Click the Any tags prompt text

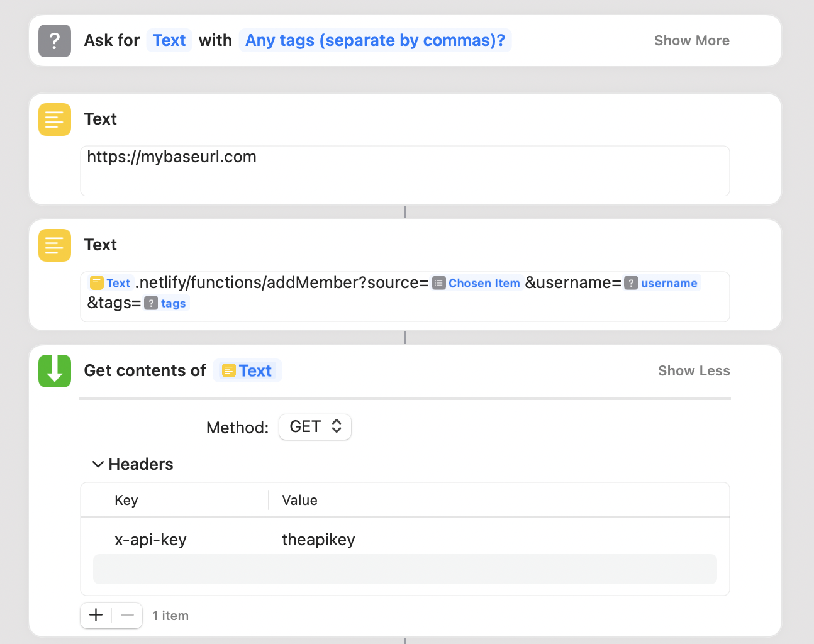pyautogui.click(x=376, y=40)
